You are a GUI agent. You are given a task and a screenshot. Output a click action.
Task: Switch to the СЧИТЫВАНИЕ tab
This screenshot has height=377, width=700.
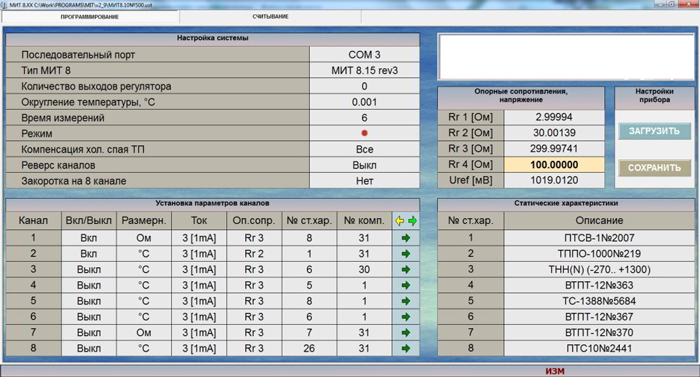pos(271,17)
